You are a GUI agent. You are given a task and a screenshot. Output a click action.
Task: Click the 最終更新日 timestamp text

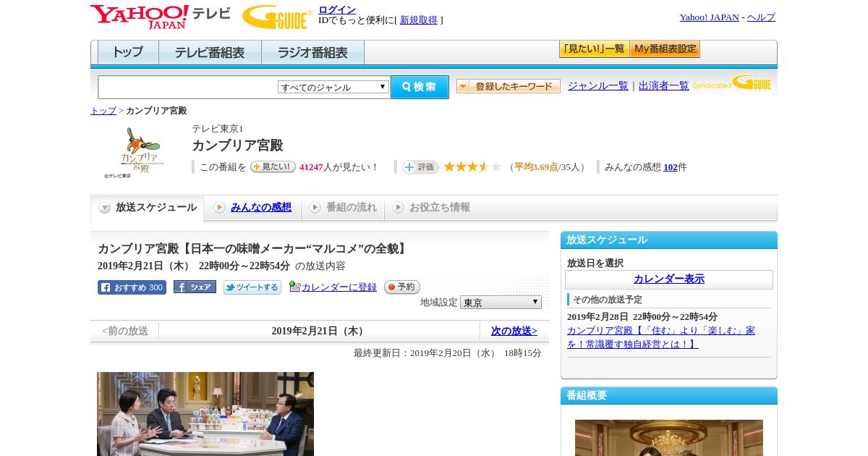coord(448,353)
